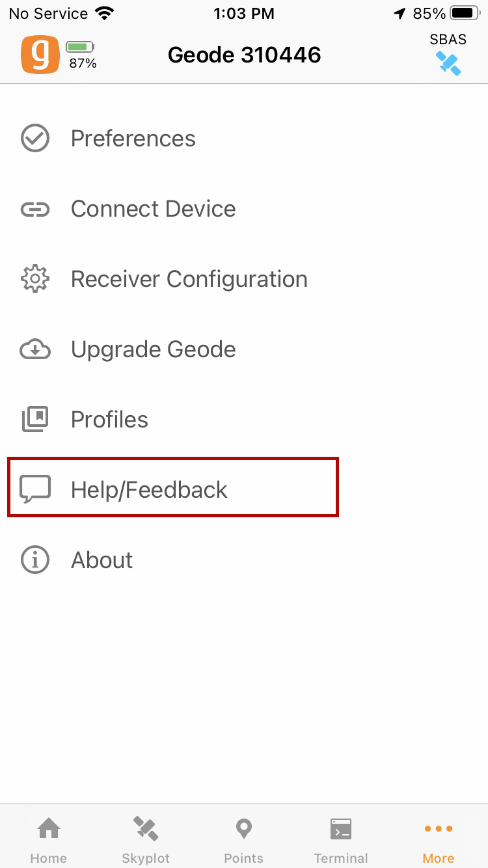The width and height of the screenshot is (488, 868).
Task: Open the Preferences menu item
Action: (133, 139)
